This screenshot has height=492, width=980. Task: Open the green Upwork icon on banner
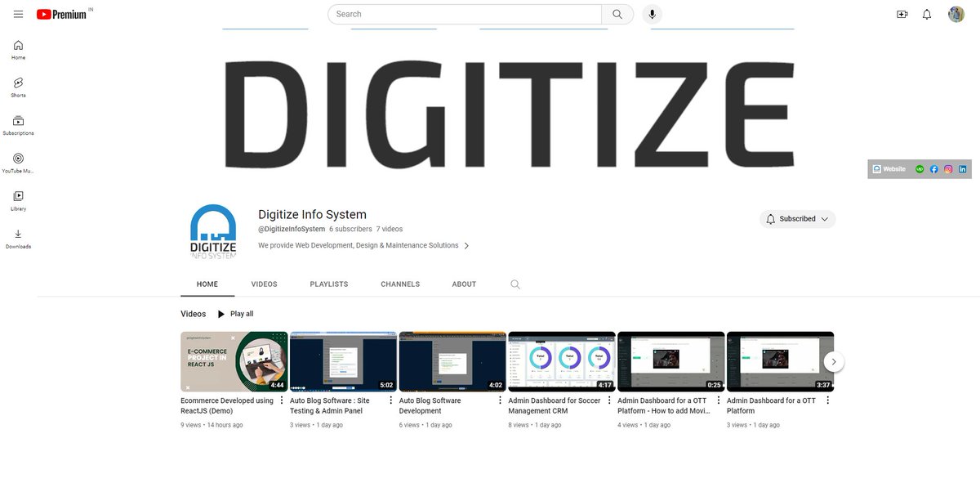[920, 169]
